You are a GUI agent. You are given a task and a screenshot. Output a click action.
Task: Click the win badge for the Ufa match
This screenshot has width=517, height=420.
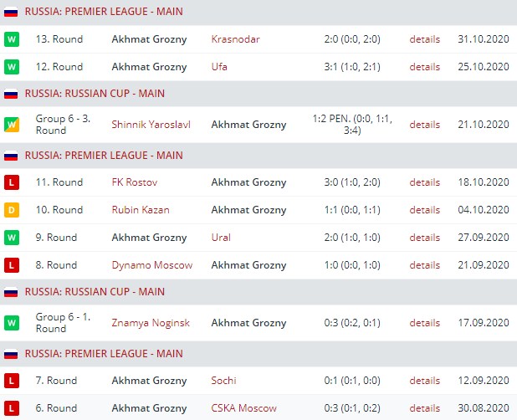(x=12, y=67)
